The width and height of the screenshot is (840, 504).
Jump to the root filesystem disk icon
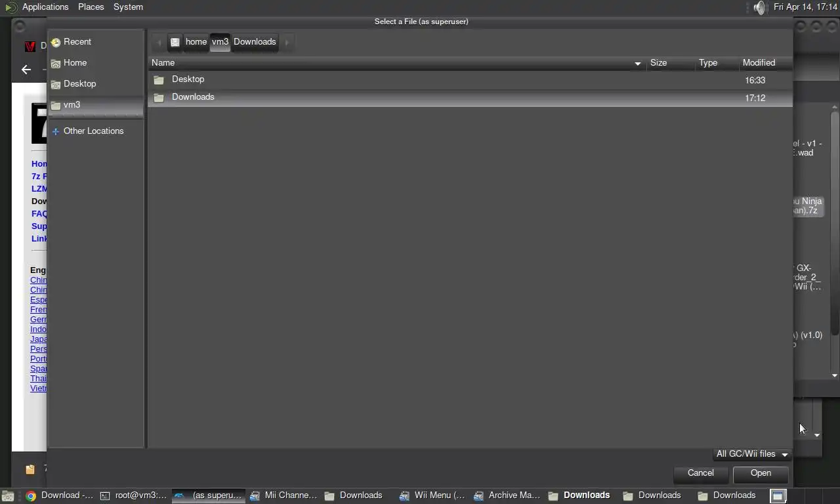click(x=175, y=42)
